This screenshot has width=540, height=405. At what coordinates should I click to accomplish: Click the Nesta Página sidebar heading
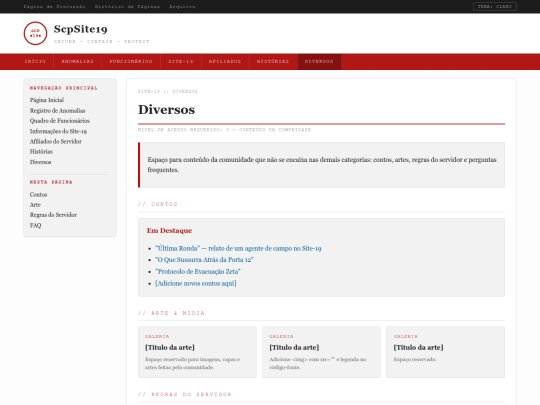coord(51,182)
